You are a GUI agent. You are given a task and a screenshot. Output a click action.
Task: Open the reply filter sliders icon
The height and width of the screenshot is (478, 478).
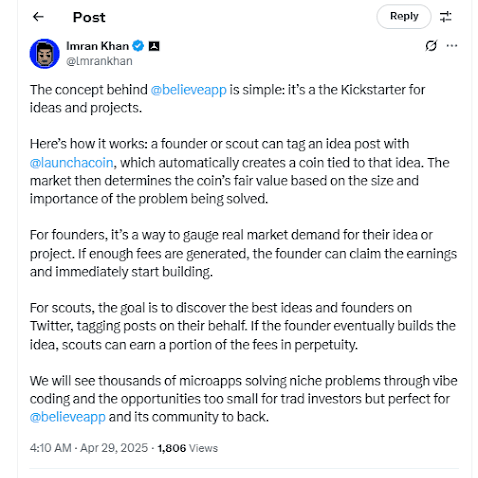[445, 17]
